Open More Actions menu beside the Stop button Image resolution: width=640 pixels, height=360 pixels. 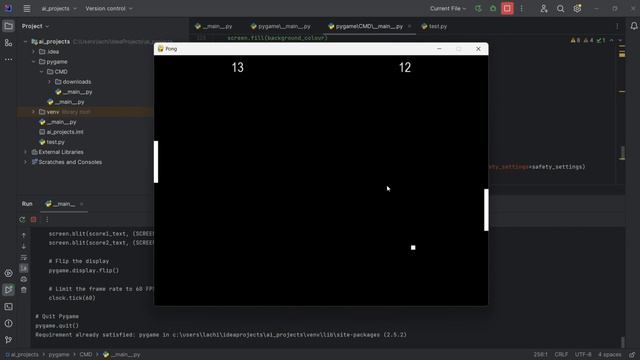tap(522, 9)
